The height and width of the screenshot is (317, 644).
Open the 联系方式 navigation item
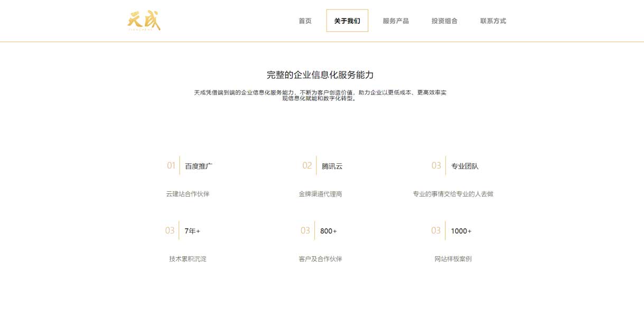[x=493, y=20]
